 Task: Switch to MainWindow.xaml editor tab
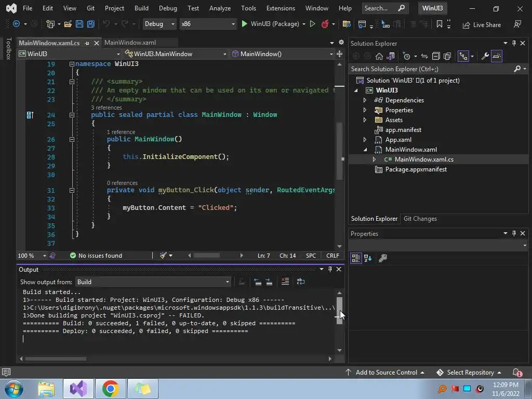(x=130, y=43)
